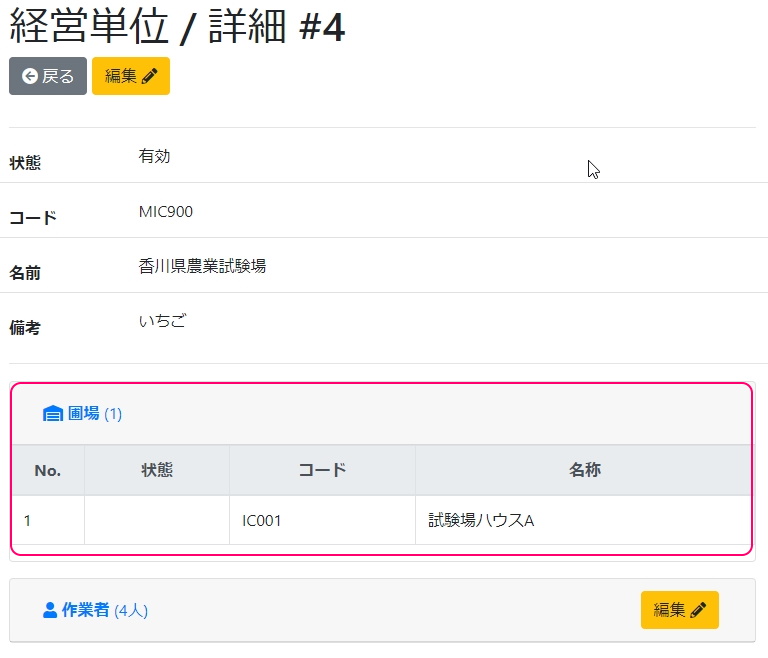Click the 備考 field label

point(25,328)
